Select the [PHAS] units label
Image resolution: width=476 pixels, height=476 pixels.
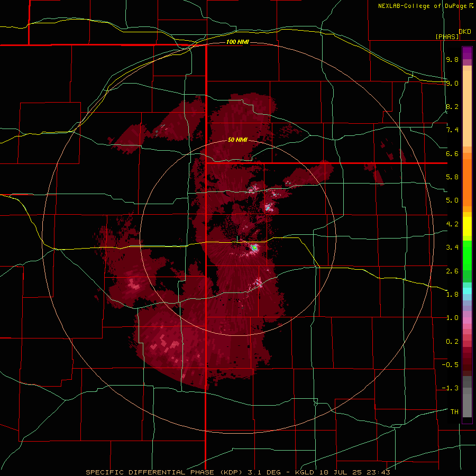[447, 36]
